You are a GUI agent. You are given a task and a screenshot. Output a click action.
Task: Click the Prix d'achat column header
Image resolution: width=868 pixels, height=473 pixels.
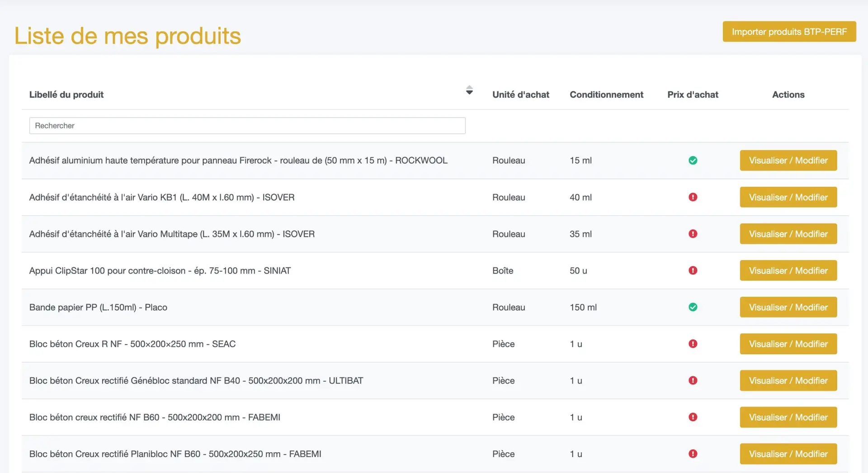coord(693,95)
